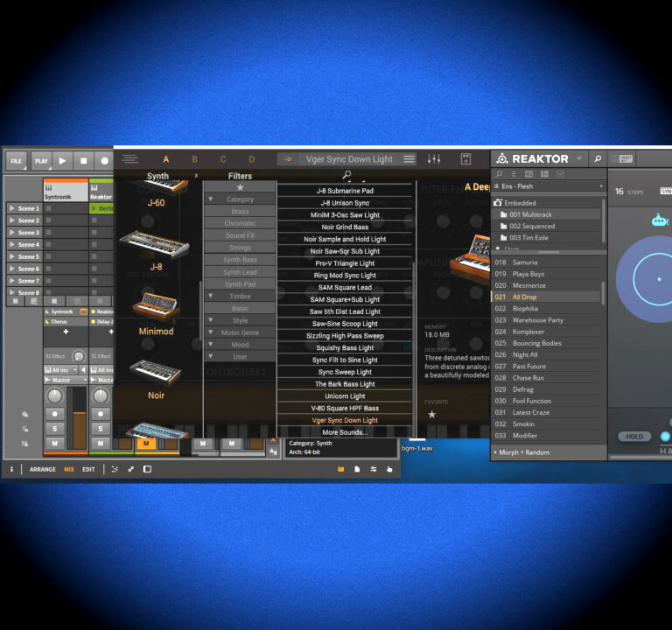Toggle the HOLD button in Reaktor
This screenshot has width=672, height=630.
coord(633,437)
